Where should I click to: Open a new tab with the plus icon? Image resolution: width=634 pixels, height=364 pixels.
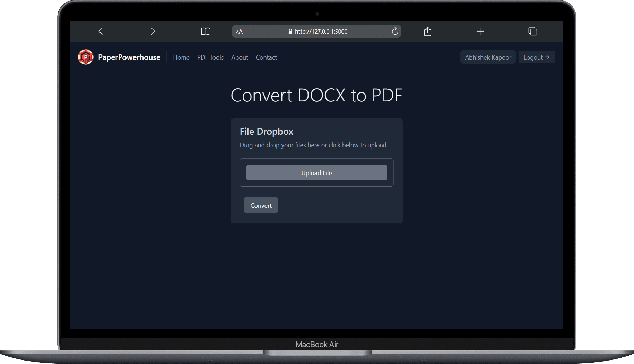point(480,32)
